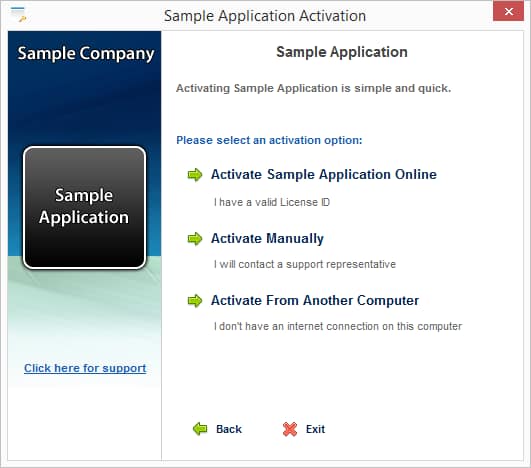
Task: Quit the wizard via the Exit label
Action: 315,429
